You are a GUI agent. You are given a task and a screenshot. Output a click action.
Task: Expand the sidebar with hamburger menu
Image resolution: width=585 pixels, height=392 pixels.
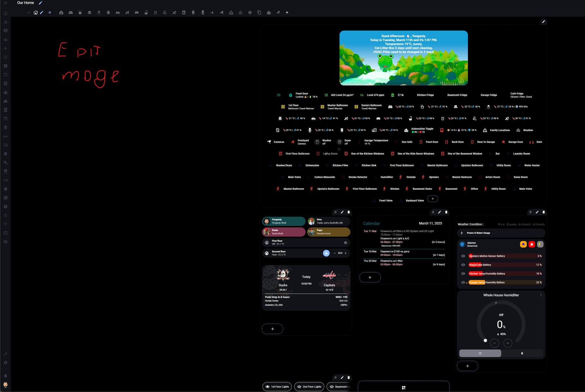tap(5, 3)
